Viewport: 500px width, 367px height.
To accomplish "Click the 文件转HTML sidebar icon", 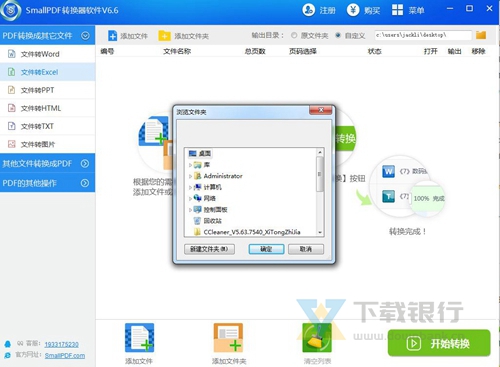I will click(x=12, y=108).
